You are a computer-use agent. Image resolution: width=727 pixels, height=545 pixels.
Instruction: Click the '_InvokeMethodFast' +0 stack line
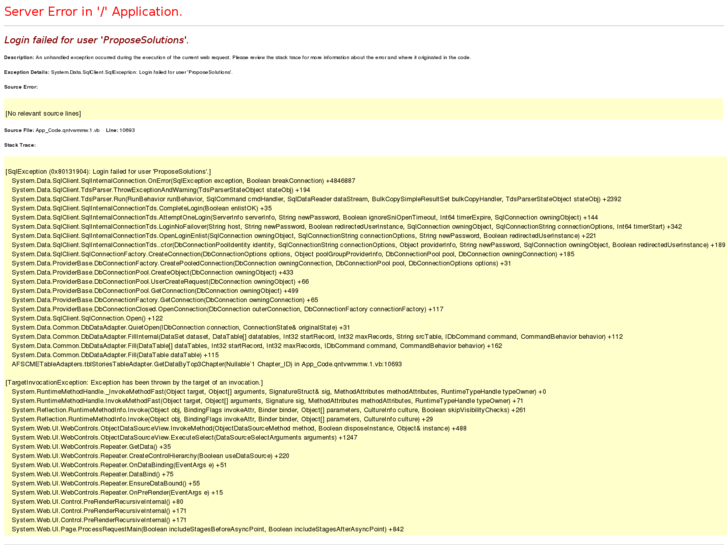279,392
